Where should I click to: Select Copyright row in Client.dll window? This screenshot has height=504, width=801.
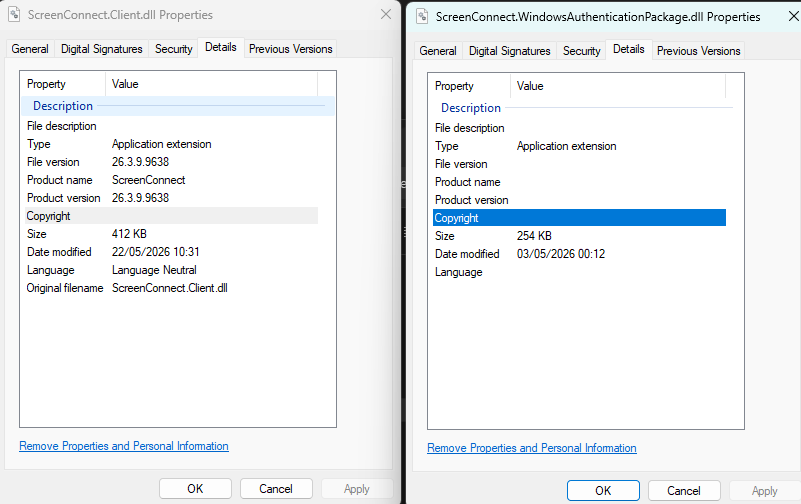pos(171,215)
